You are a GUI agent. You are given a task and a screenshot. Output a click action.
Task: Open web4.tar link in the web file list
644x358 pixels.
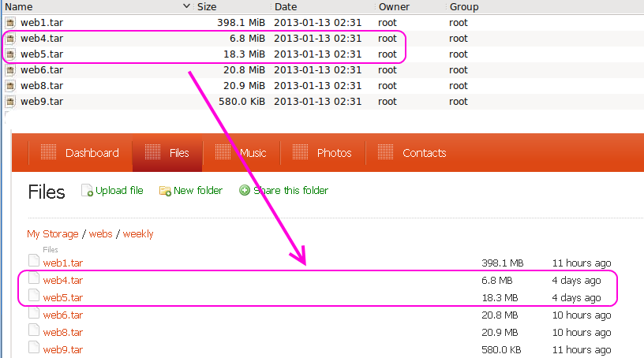click(63, 281)
